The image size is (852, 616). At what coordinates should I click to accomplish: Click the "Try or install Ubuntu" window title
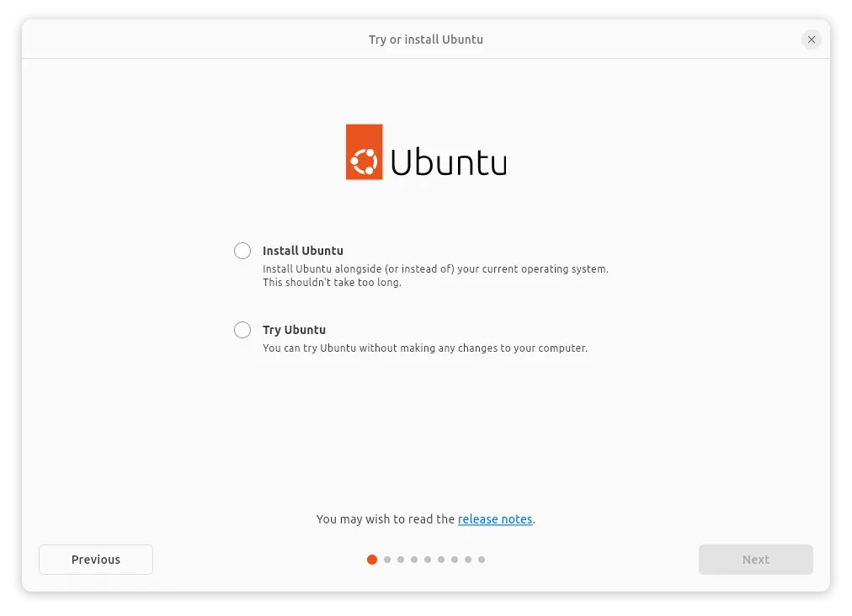tap(426, 40)
